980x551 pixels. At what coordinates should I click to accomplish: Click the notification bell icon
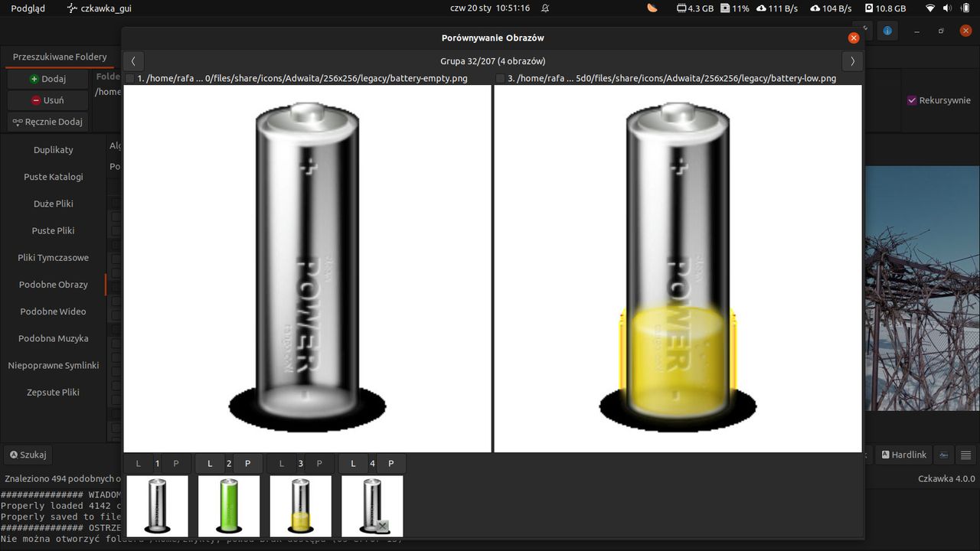(545, 8)
